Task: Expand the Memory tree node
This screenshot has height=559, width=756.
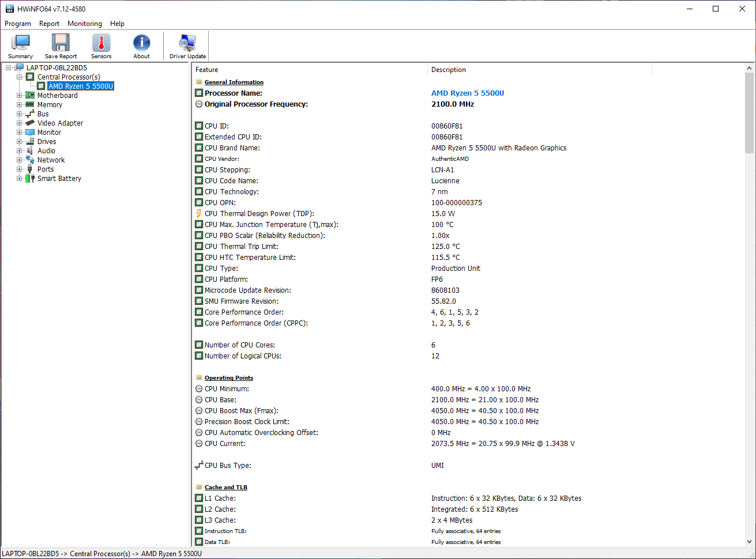Action: (x=20, y=105)
